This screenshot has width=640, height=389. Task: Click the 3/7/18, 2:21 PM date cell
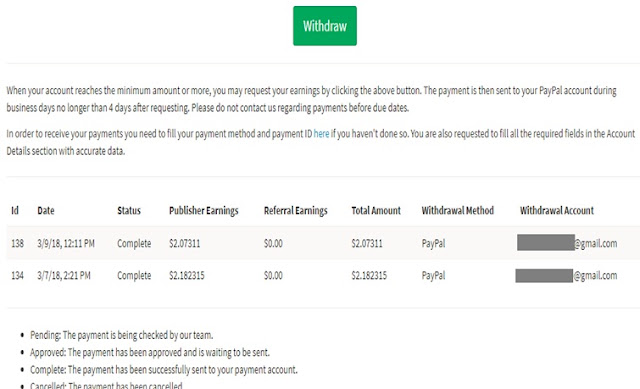[64, 276]
